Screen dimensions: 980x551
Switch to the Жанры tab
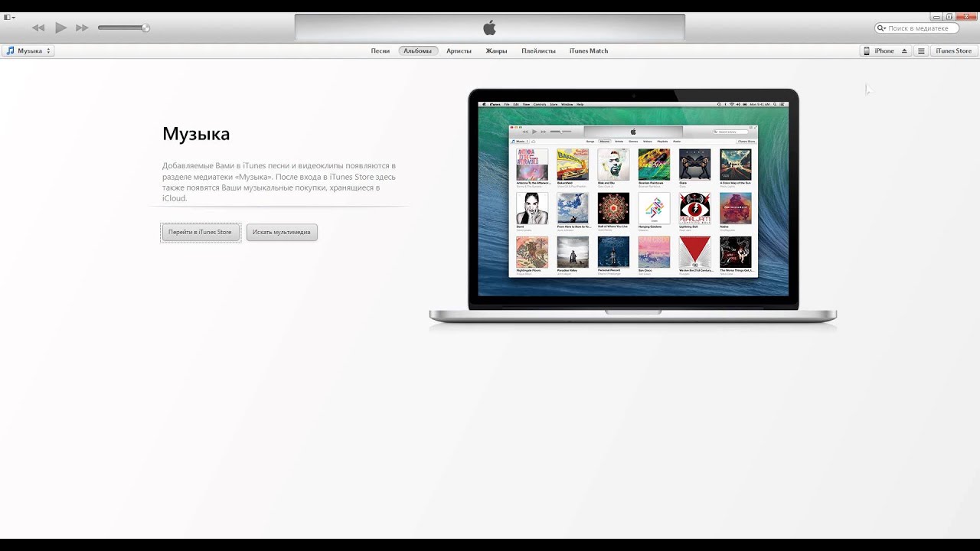coord(496,51)
